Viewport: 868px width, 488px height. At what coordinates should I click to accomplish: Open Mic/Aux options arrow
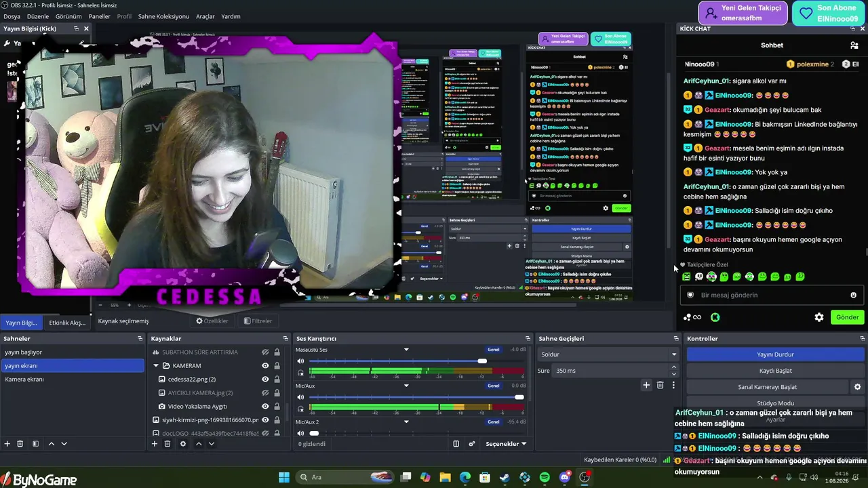406,386
